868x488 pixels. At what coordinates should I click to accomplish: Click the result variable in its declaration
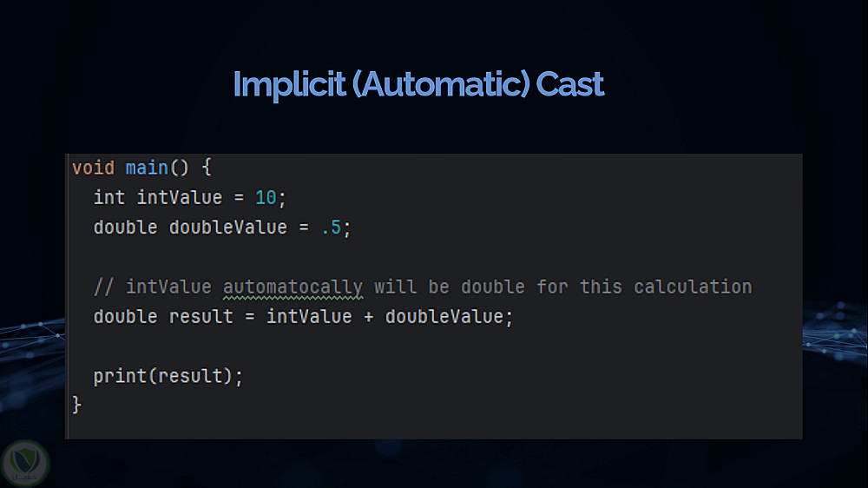coord(201,317)
